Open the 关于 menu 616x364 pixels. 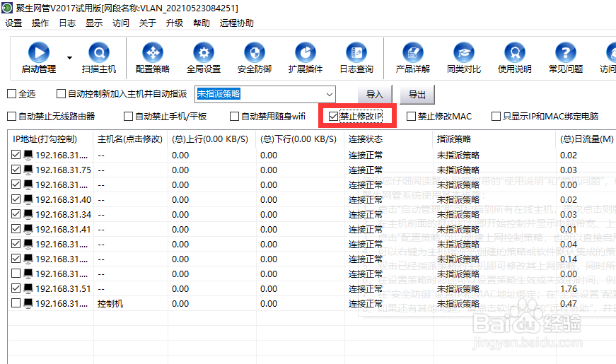pos(148,23)
